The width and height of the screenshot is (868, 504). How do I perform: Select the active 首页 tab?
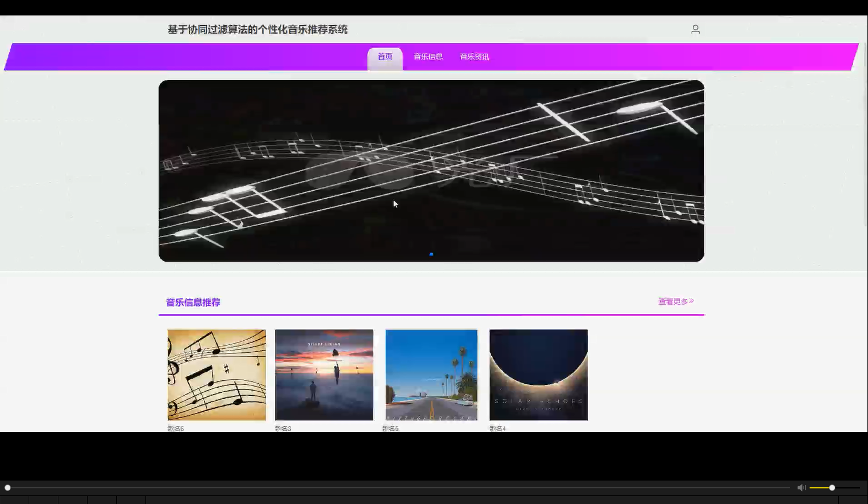tap(384, 56)
